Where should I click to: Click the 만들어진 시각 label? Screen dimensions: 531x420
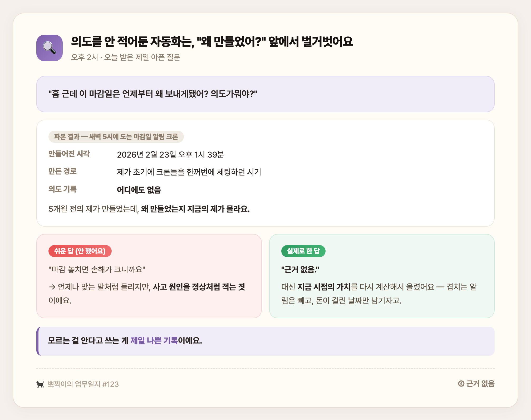click(69, 154)
